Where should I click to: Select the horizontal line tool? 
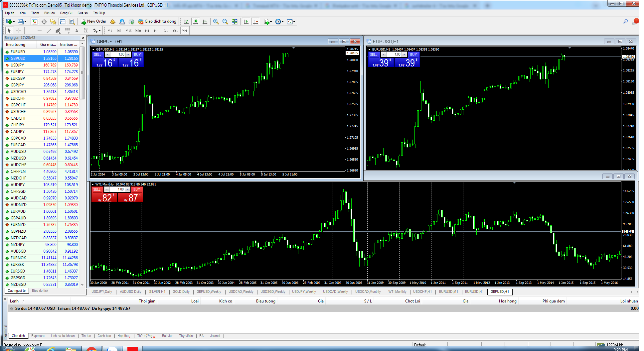pyautogui.click(x=39, y=31)
